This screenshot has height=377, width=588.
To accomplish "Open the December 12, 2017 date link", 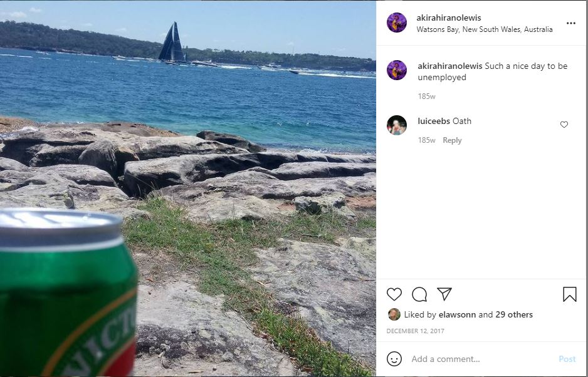I will click(x=415, y=331).
